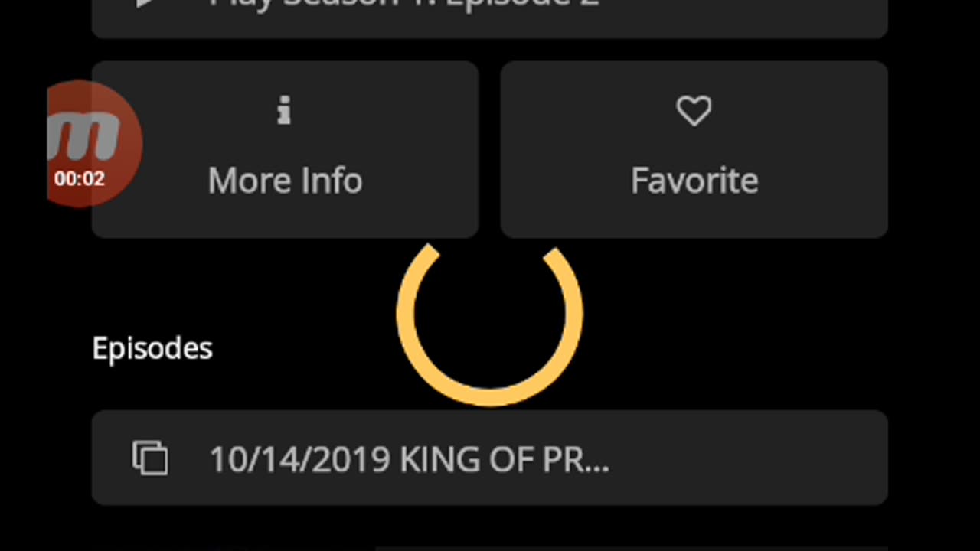Viewport: 980px width, 551px height.
Task: Click the 'KING OF PR...' truncated title text
Action: [x=504, y=459]
